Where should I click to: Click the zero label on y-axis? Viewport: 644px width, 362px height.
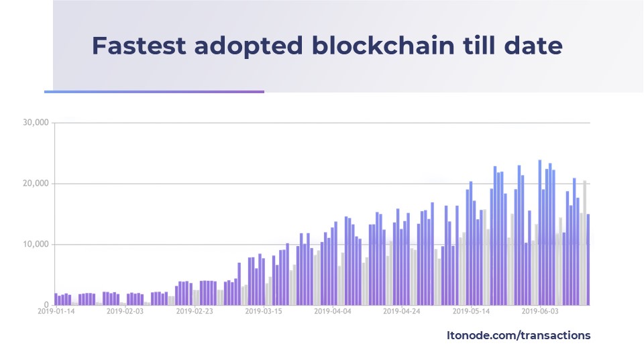pyautogui.click(x=46, y=304)
